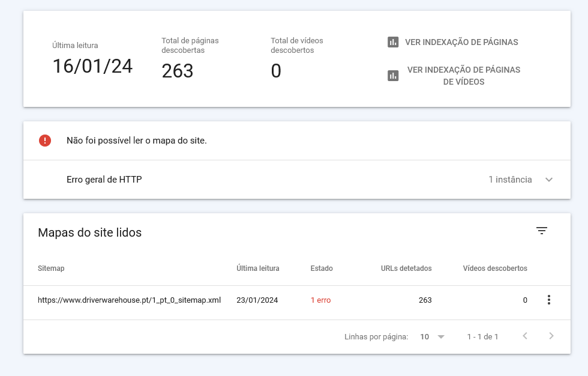Image resolution: width=588 pixels, height=376 pixels.
Task: Click the Última leitura column header
Action: (x=257, y=268)
